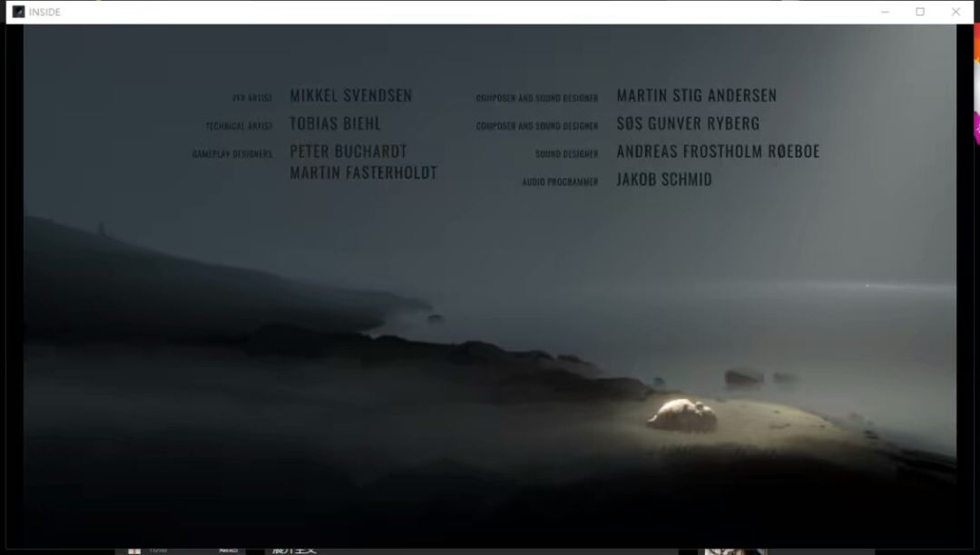The image size is (980, 555).
Task: Click SOUND DESIGNER label beside ANDREAS FROSTHOLM RØEBOE
Action: tap(566, 154)
